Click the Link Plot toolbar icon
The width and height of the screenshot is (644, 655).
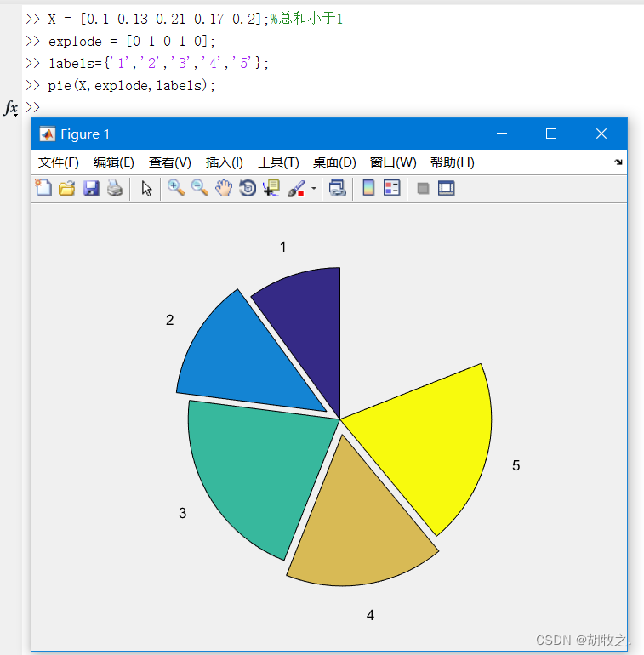(338, 188)
